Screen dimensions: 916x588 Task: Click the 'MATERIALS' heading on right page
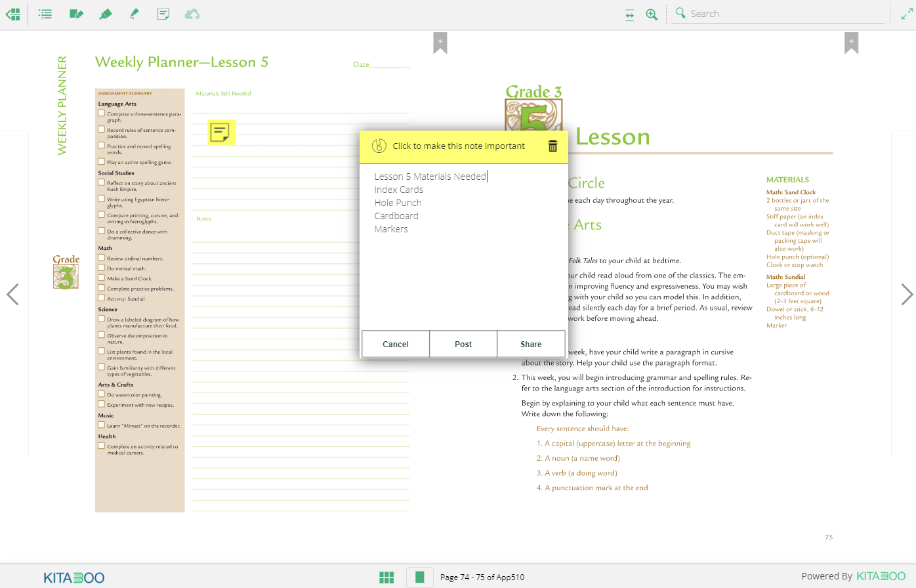(x=787, y=179)
